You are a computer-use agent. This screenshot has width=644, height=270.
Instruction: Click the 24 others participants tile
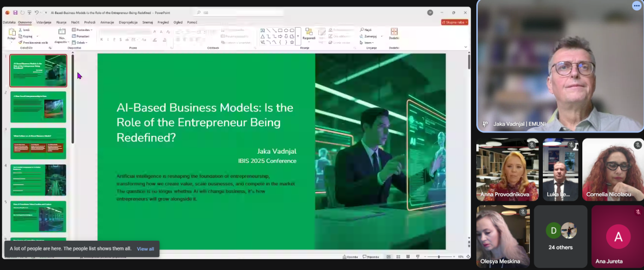tap(560, 236)
